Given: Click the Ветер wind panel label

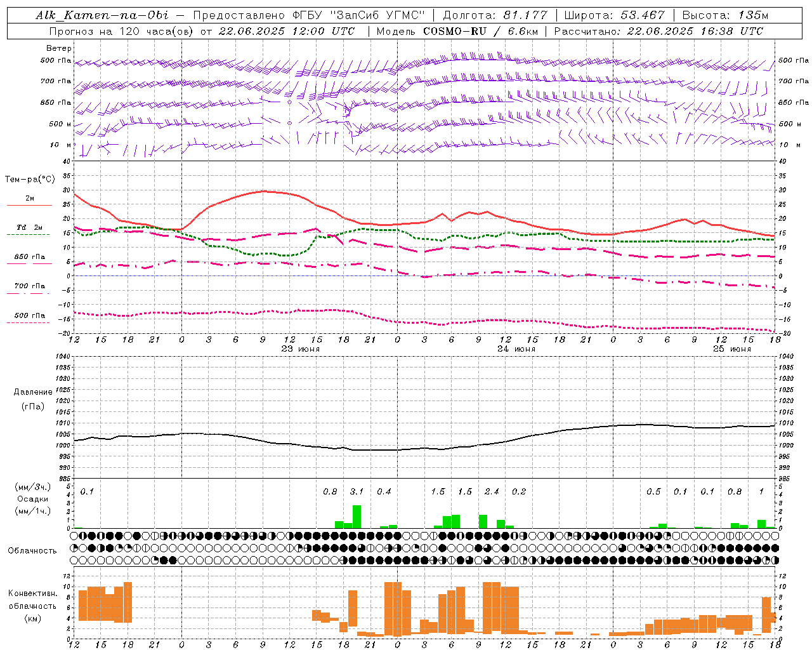Looking at the screenshot, I should coord(59,48).
